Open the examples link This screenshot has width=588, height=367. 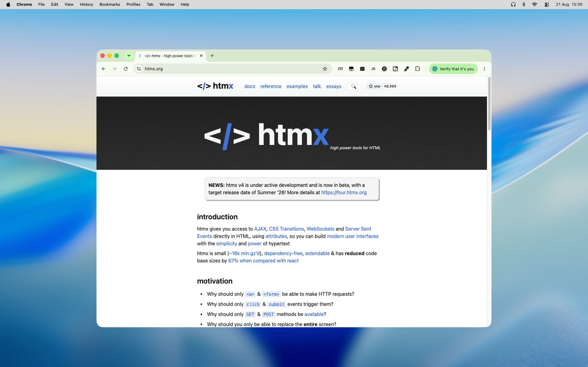(297, 86)
